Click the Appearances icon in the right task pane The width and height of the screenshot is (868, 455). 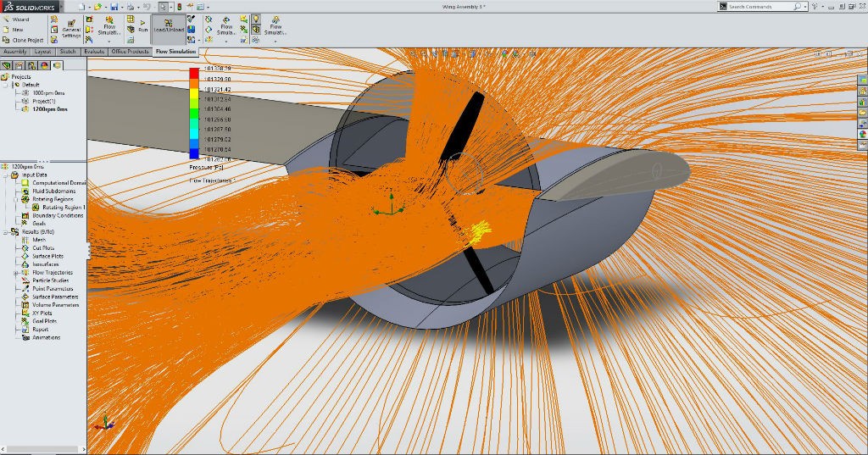[863, 133]
